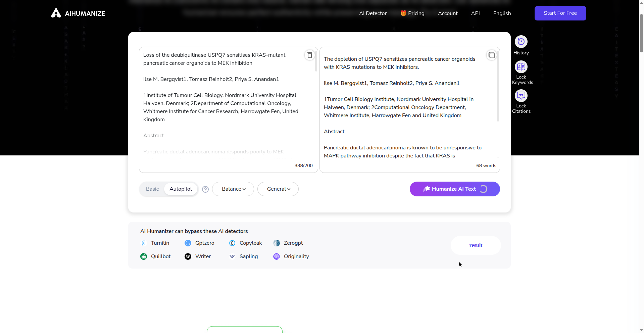Image resolution: width=644 pixels, height=333 pixels.
Task: Open the English language selector
Action: 502,13
